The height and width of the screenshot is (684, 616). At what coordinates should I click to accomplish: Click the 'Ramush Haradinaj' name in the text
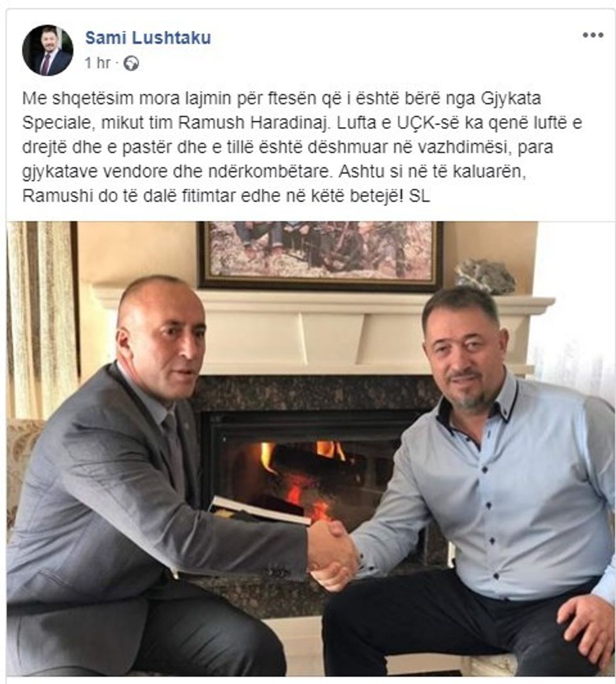coord(253,123)
